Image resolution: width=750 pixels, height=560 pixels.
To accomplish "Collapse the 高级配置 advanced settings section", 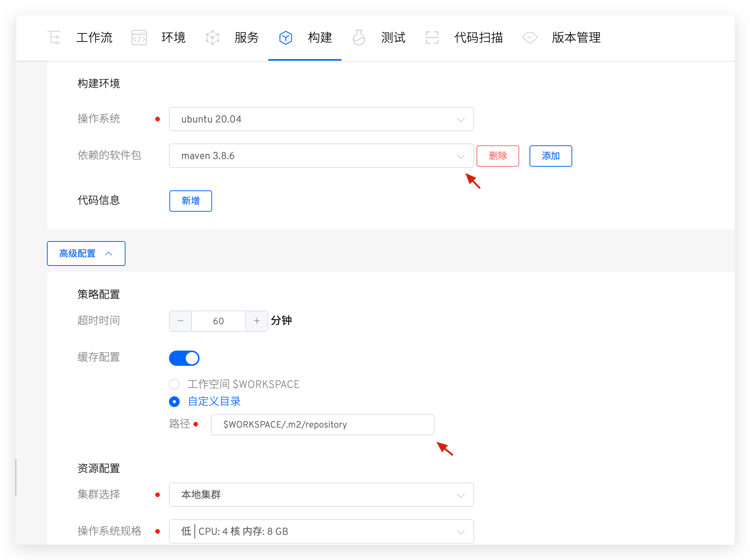I will pos(86,253).
